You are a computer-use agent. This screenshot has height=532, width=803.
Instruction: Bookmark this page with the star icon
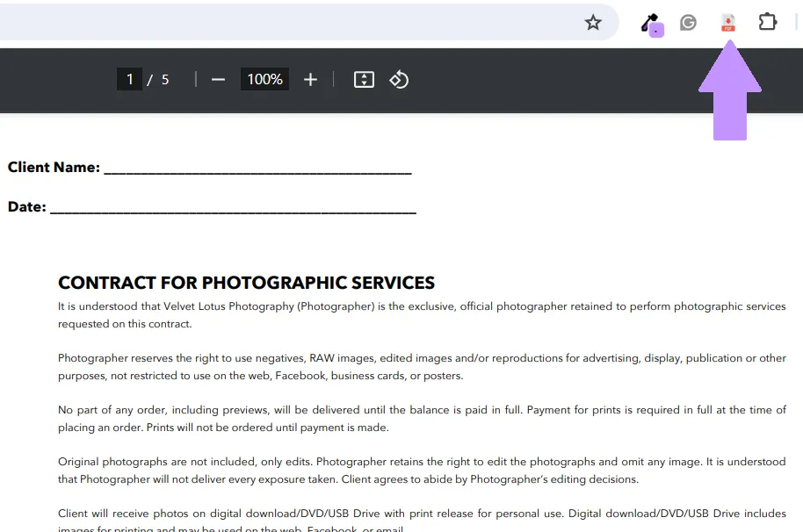point(593,23)
